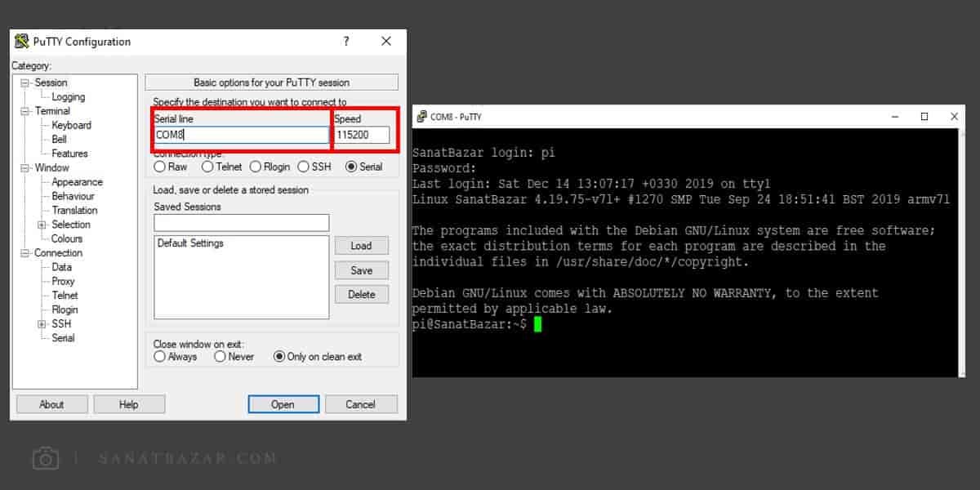Open the Translation category
This screenshot has height=490, width=980.
pos(74,211)
